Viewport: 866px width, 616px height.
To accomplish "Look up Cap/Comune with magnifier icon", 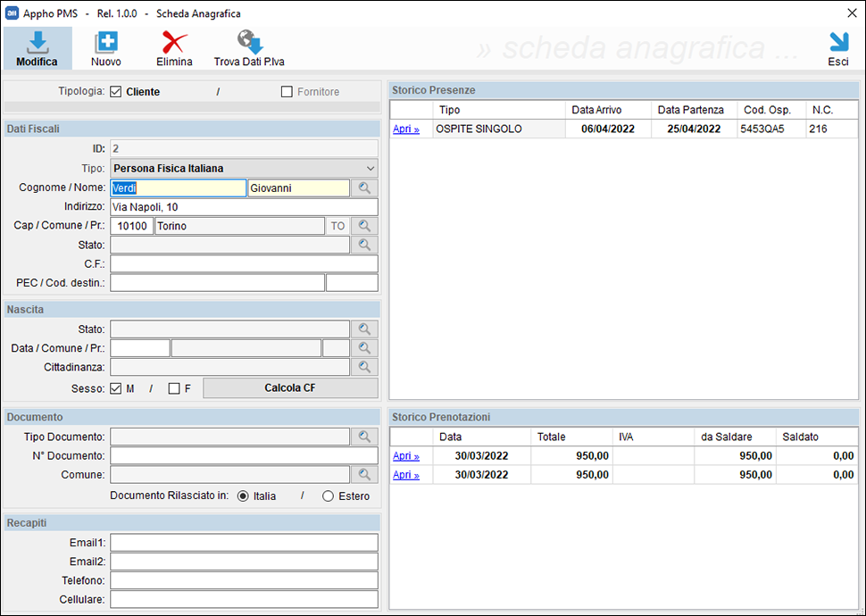I will coord(364,226).
